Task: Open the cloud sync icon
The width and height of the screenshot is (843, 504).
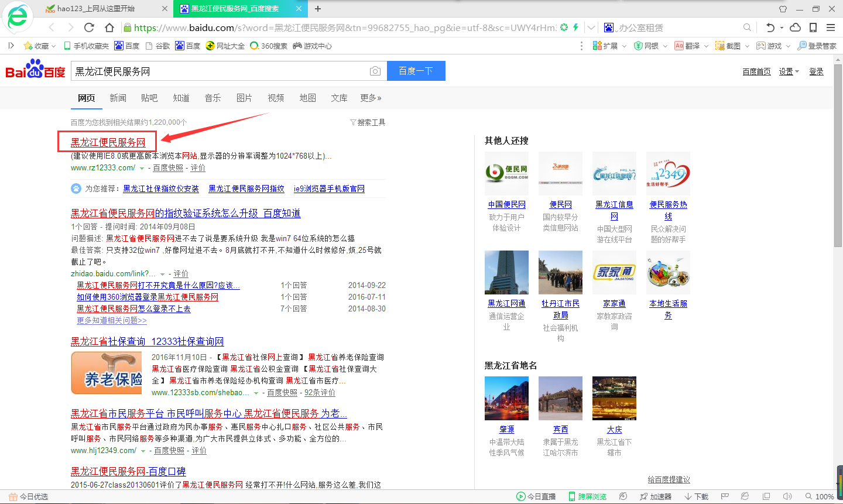Action: (x=795, y=28)
